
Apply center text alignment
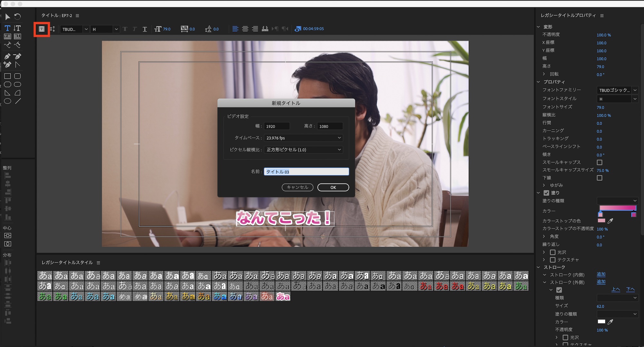[x=245, y=29]
